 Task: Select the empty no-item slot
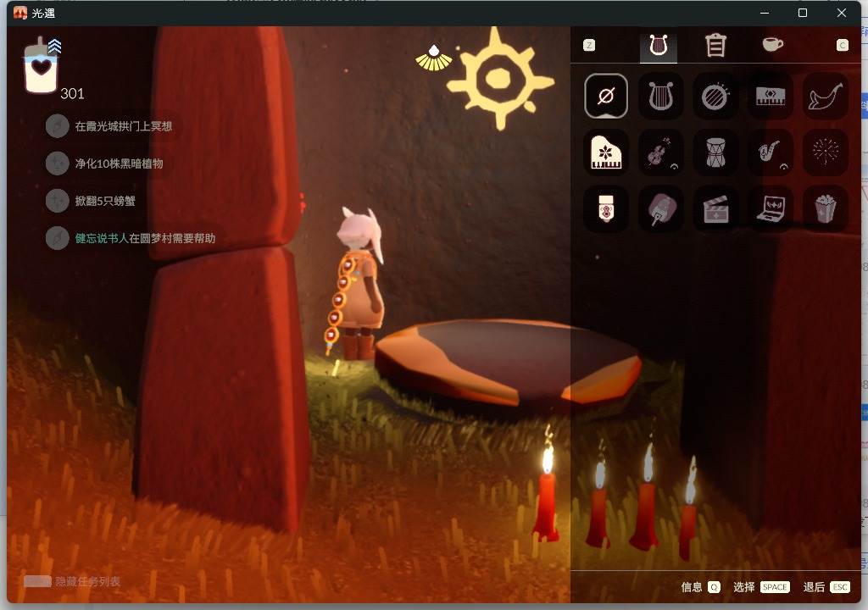(605, 97)
